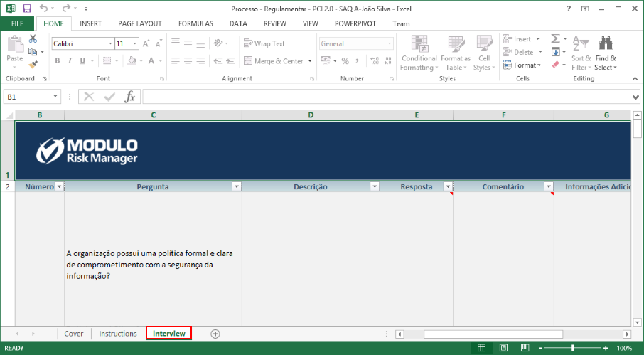Viewport: 644px width, 355px height.
Task: Select the Cover sheet tab
Action: pyautogui.click(x=73, y=334)
